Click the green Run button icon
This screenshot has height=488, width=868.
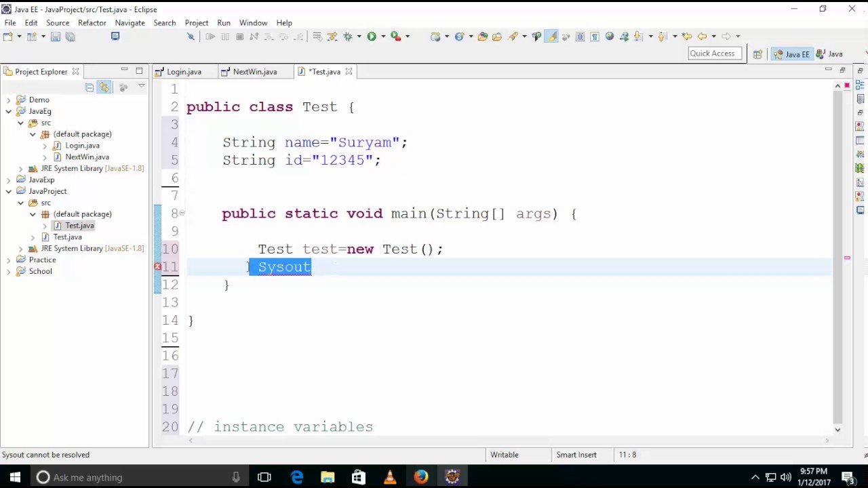372,37
